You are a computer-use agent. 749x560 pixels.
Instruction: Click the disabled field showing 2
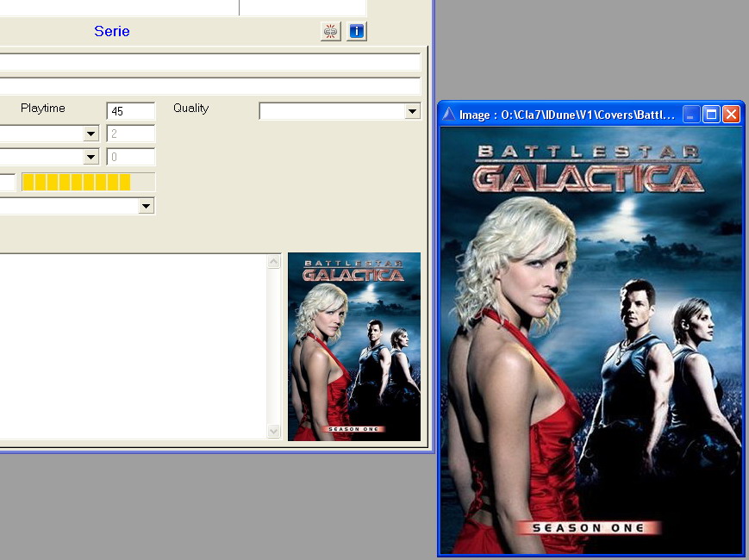coord(131,134)
